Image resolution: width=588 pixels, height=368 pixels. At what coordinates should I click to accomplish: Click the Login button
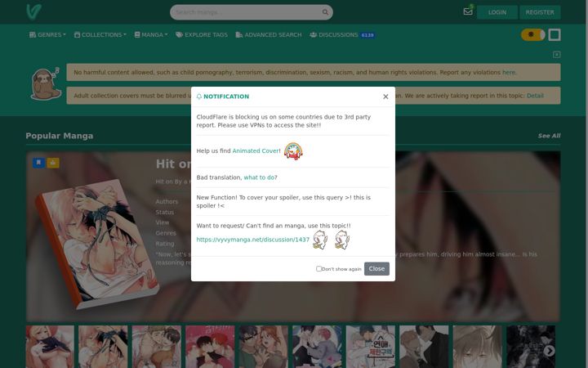tap(497, 12)
